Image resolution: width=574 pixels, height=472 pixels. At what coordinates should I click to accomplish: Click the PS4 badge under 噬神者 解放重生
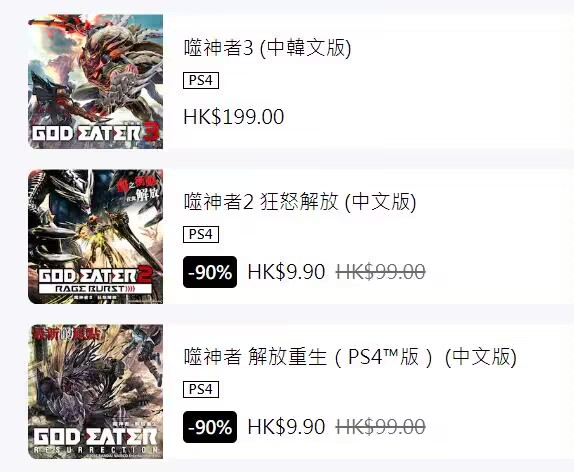tap(201, 389)
